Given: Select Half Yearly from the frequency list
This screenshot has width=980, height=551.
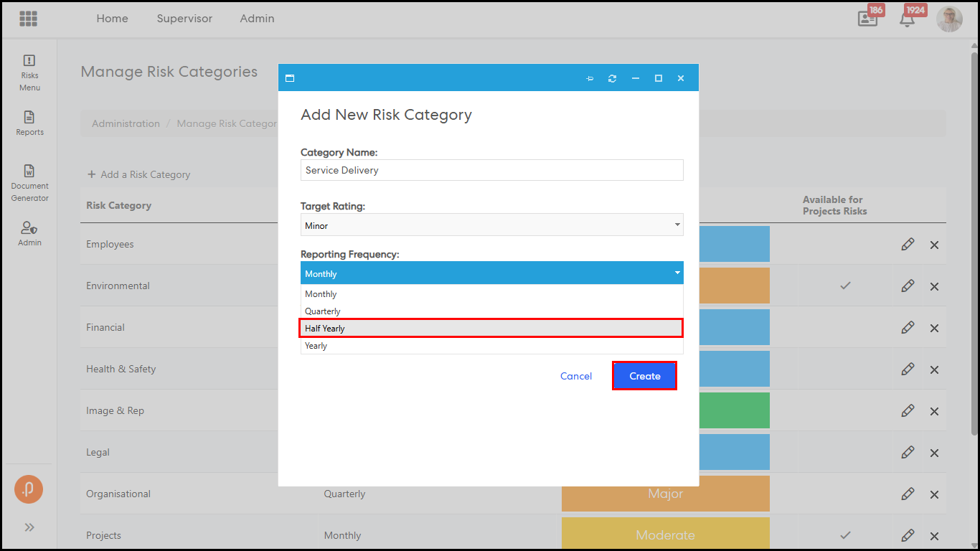Looking at the screenshot, I should (491, 329).
